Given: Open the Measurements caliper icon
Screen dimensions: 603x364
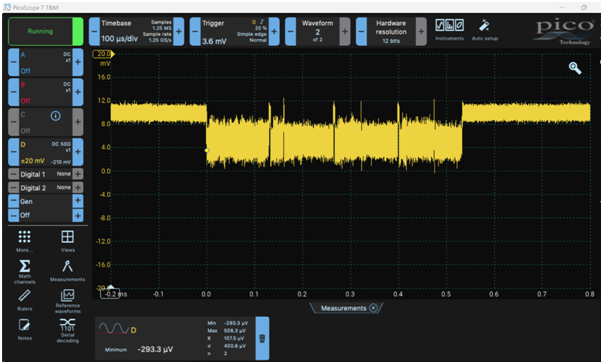Looking at the screenshot, I should tap(67, 266).
